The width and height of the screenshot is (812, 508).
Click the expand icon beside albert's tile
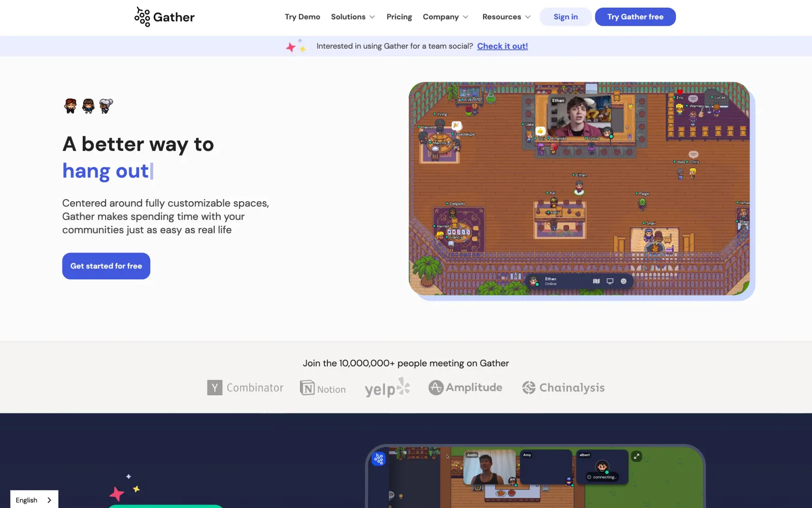coord(636,456)
